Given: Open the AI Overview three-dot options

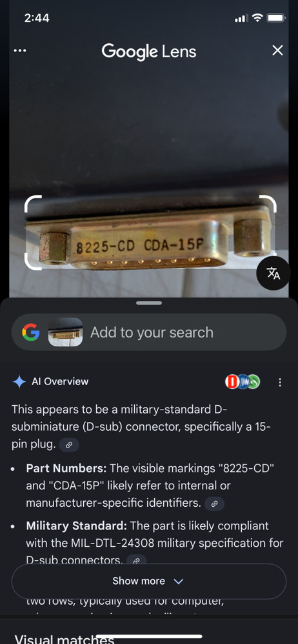Looking at the screenshot, I should tap(280, 383).
